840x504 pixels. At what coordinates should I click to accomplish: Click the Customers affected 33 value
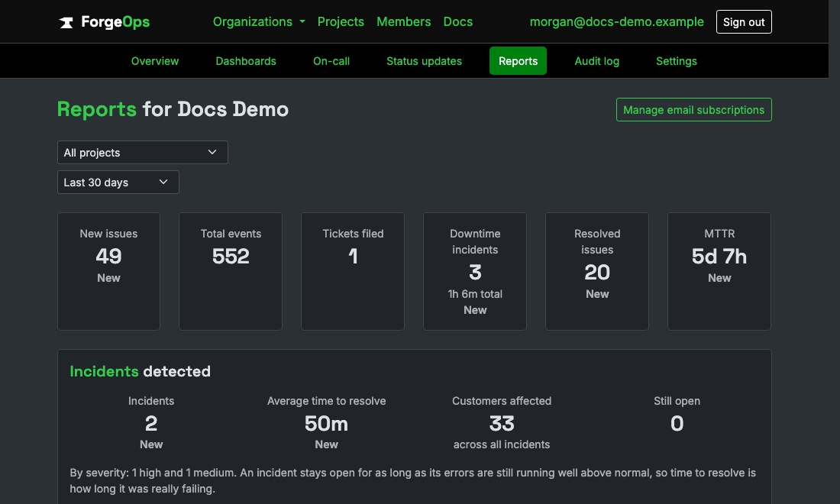502,424
